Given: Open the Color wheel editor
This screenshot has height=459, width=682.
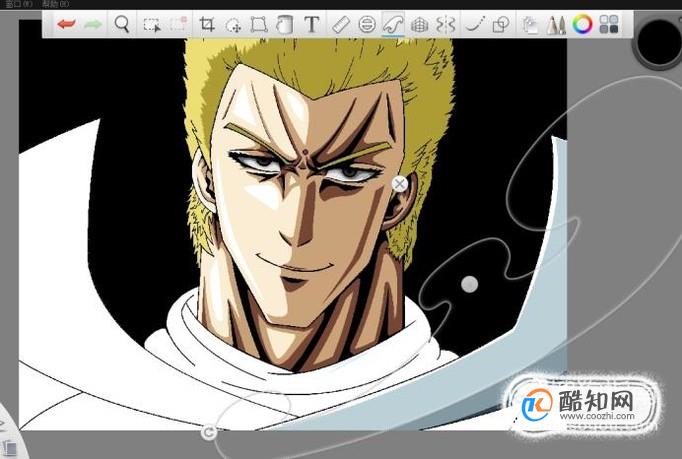Looking at the screenshot, I should click(x=582, y=24).
